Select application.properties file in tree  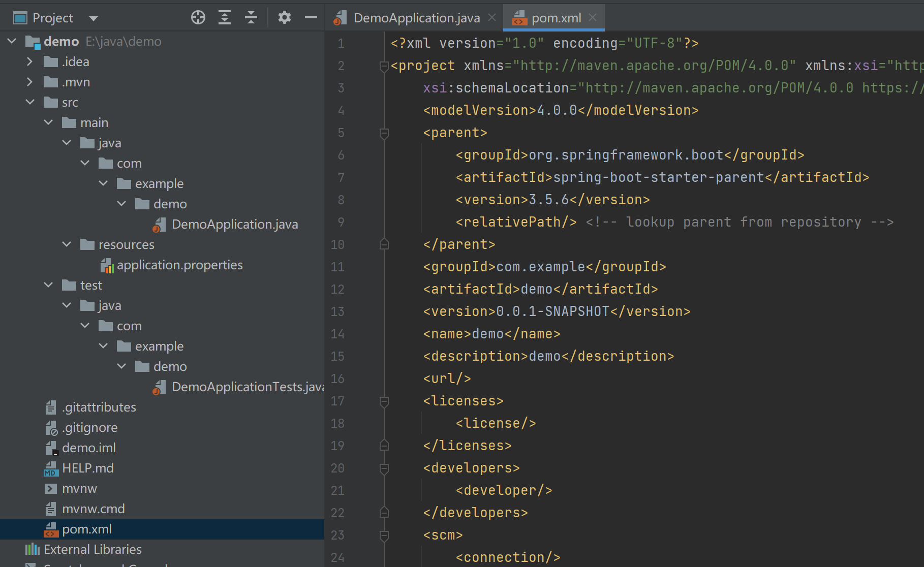(x=180, y=265)
